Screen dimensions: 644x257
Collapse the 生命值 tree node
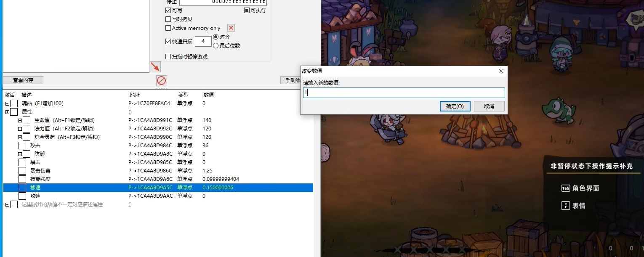20,120
